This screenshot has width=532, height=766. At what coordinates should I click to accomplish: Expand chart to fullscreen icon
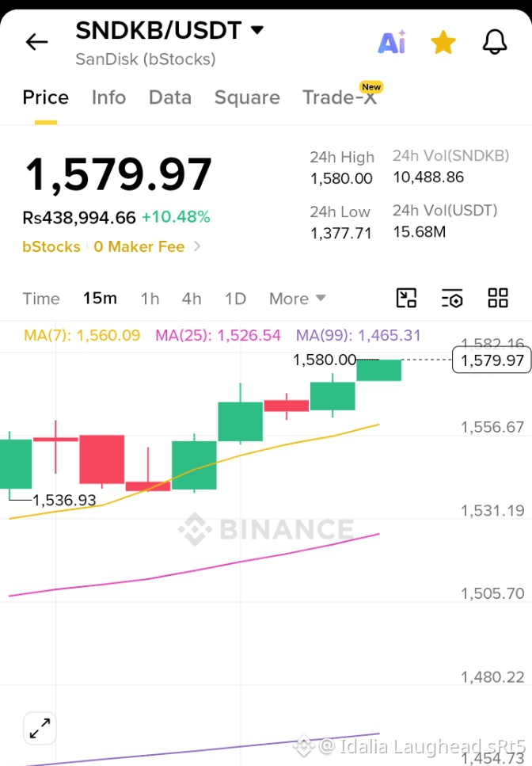coord(40,728)
